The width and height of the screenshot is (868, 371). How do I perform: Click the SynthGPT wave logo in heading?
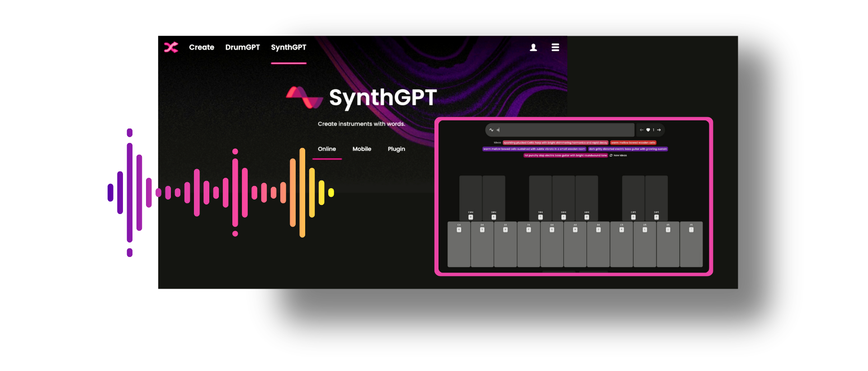tap(305, 97)
